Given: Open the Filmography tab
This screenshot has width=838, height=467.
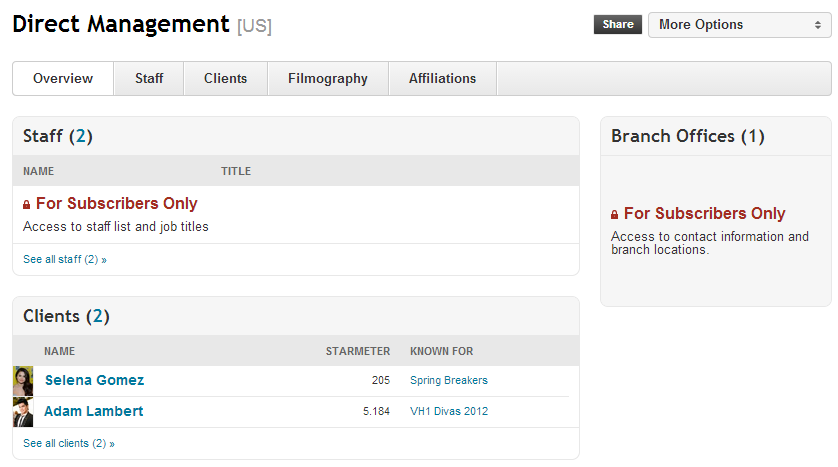Looking at the screenshot, I should pos(328,79).
